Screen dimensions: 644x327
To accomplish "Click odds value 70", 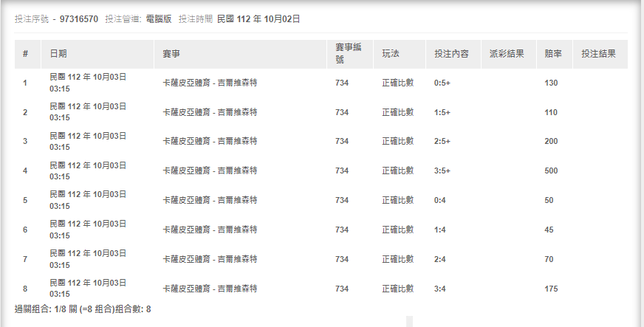I will pos(549,259).
